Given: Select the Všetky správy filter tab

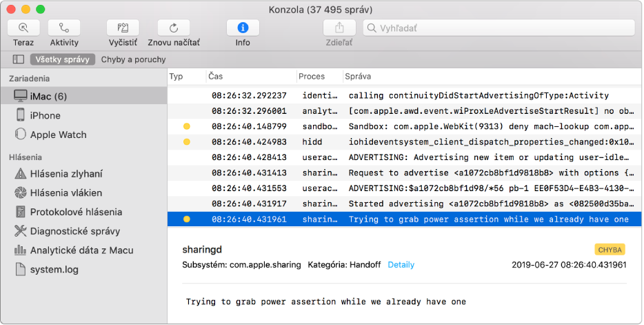Looking at the screenshot, I should pos(63,59).
